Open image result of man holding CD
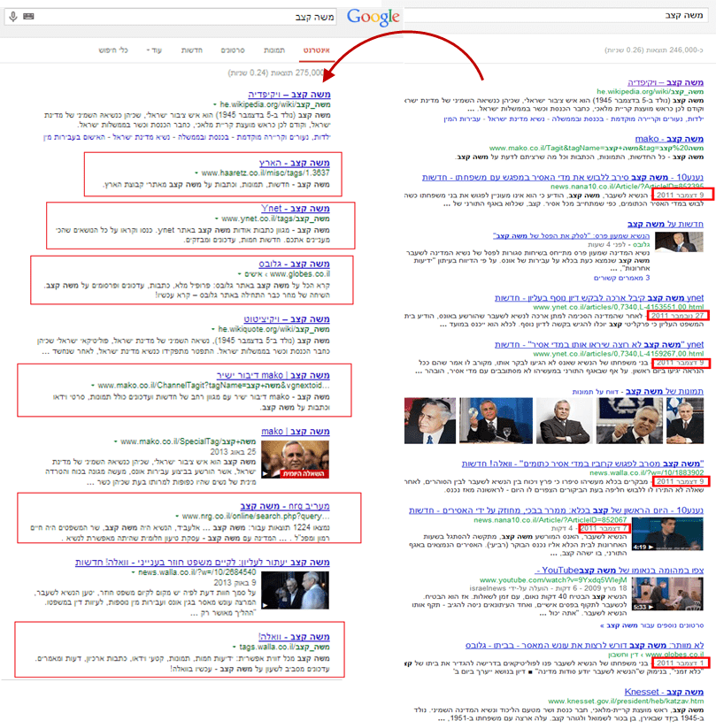Screen dimensions: 716x728 (496, 421)
